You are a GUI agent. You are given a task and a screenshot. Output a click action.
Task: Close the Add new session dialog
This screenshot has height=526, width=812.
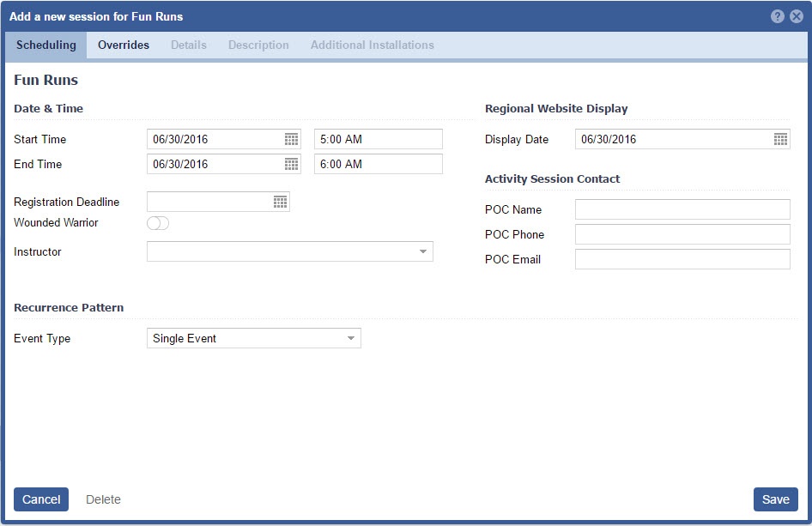click(797, 16)
